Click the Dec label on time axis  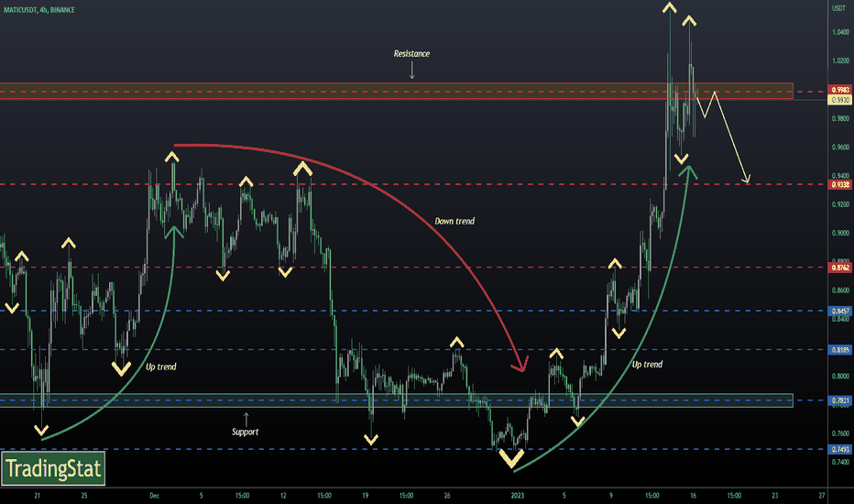coord(154,496)
